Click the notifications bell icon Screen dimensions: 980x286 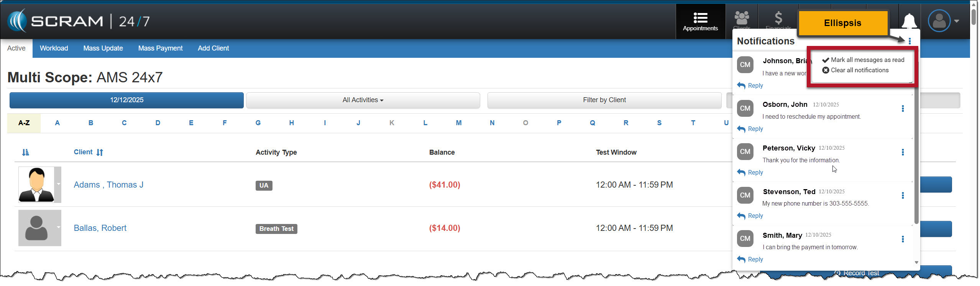tap(909, 21)
